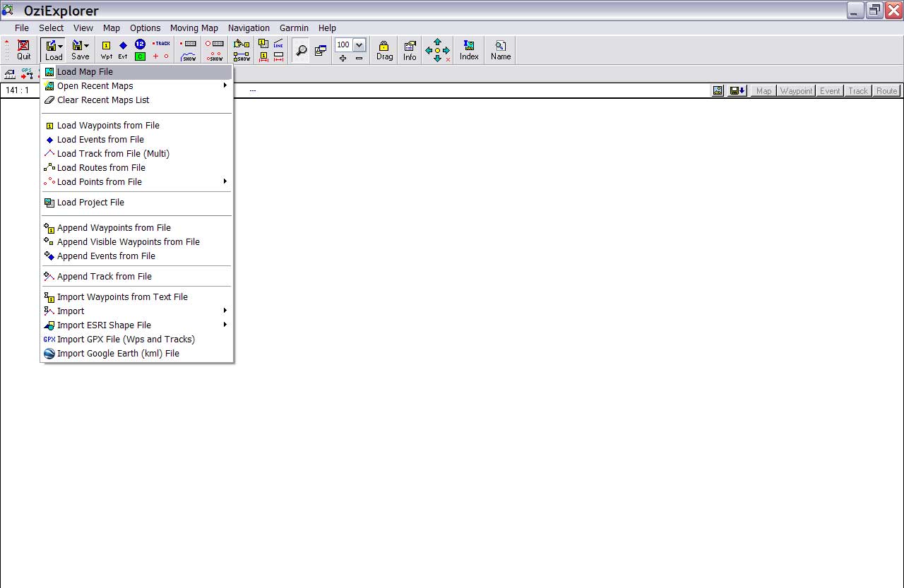
Task: Toggle the Track button in status bar
Action: (858, 91)
